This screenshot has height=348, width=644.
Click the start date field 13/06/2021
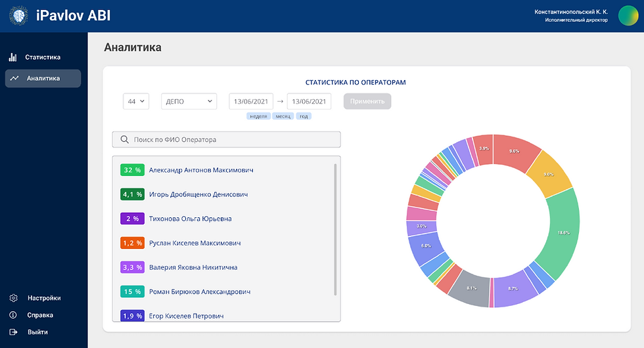[x=251, y=101]
